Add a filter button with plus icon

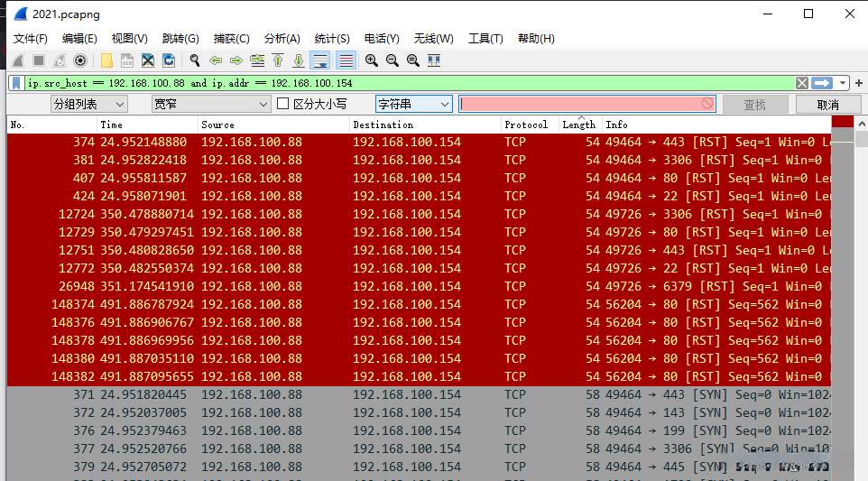coord(859,83)
